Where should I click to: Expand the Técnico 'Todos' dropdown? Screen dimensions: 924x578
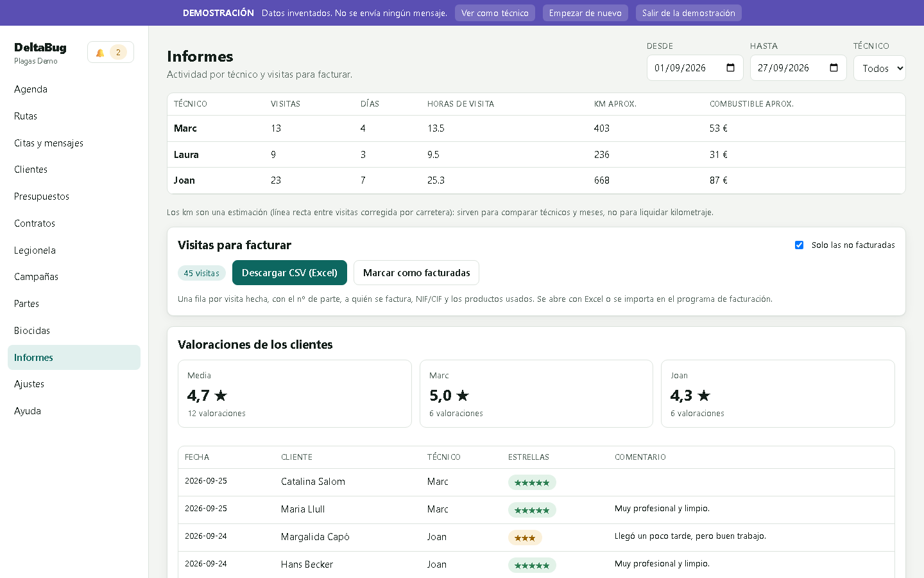point(879,68)
